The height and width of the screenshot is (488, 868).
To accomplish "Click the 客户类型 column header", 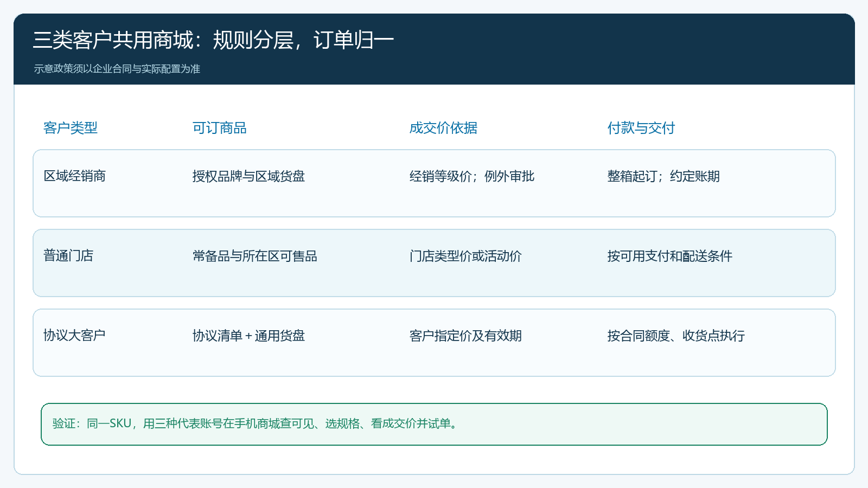I will click(71, 128).
